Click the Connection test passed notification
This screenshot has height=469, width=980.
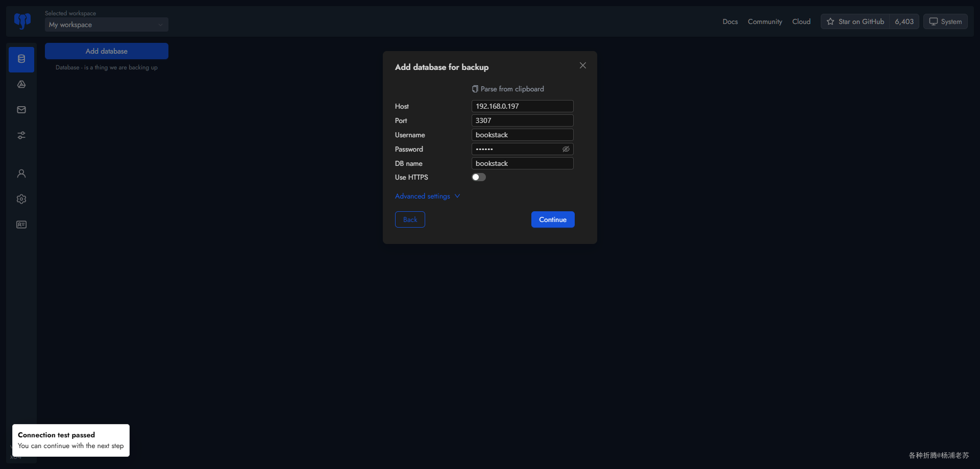pyautogui.click(x=71, y=440)
